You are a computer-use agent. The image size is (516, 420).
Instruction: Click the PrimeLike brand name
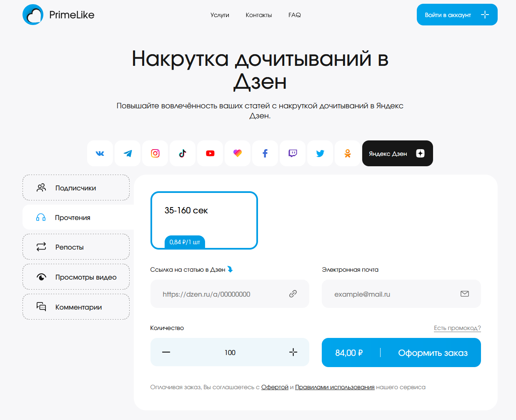click(72, 15)
